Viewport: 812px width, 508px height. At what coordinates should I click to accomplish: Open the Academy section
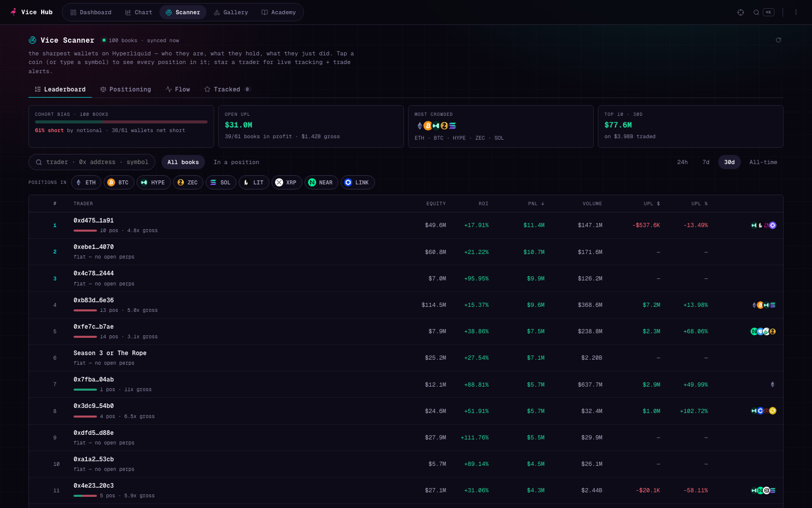pos(279,12)
